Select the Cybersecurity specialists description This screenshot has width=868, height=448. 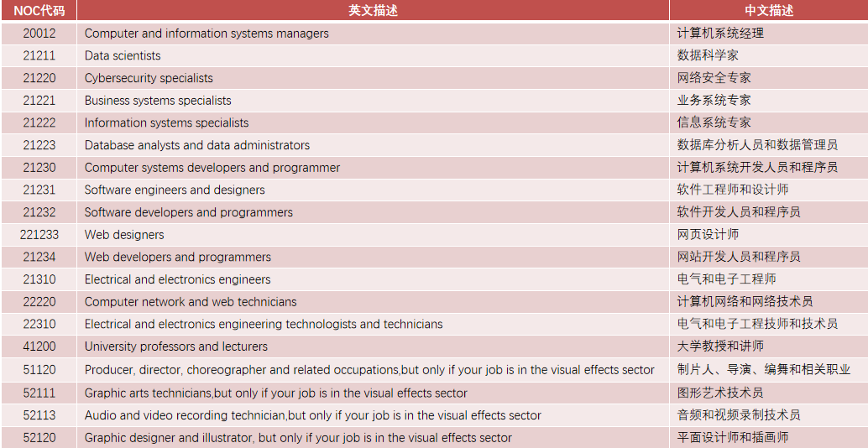[149, 78]
